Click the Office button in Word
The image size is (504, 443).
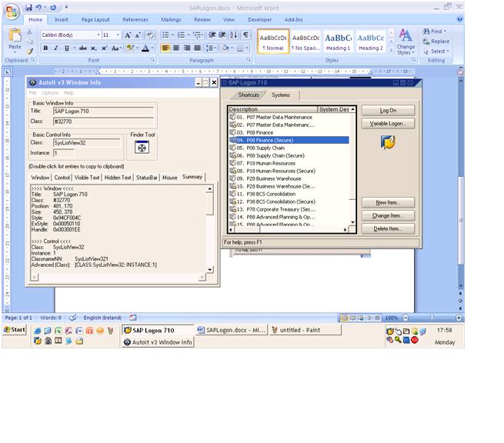pyautogui.click(x=12, y=12)
